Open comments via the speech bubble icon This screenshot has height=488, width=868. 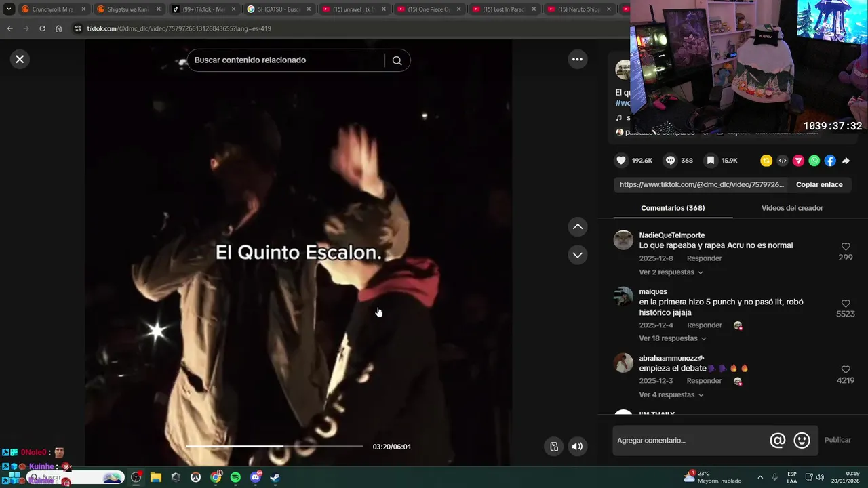pos(670,161)
